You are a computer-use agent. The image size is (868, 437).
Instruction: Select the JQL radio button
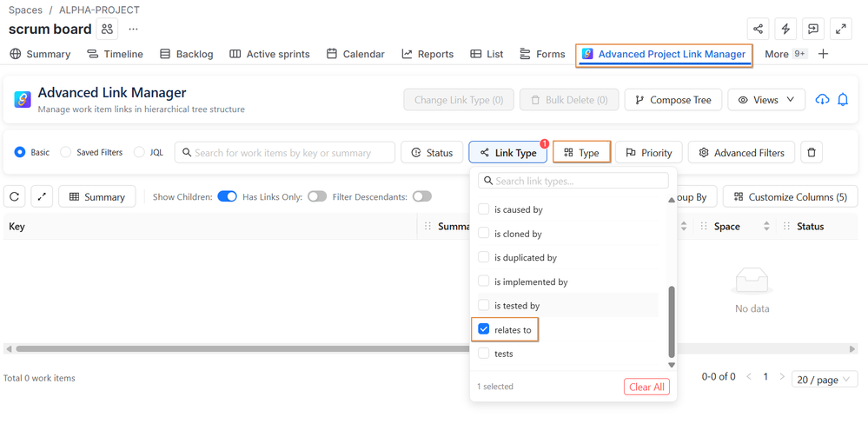pyautogui.click(x=139, y=152)
